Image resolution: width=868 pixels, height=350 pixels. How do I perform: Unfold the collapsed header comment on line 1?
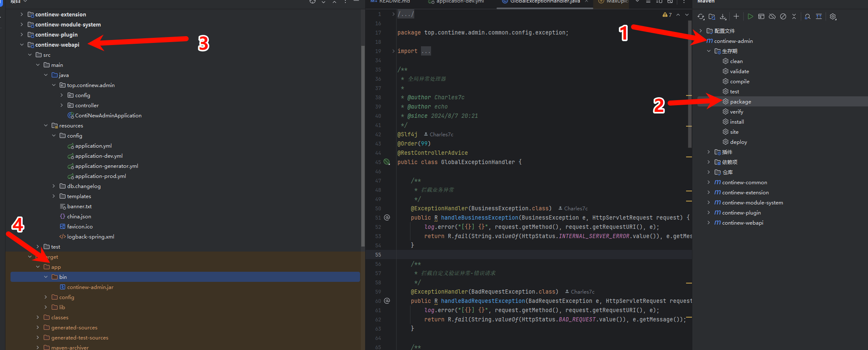point(393,14)
